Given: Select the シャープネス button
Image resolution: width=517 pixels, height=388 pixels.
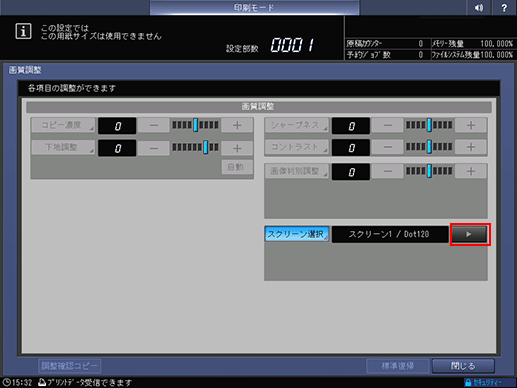Looking at the screenshot, I should coord(297,125).
